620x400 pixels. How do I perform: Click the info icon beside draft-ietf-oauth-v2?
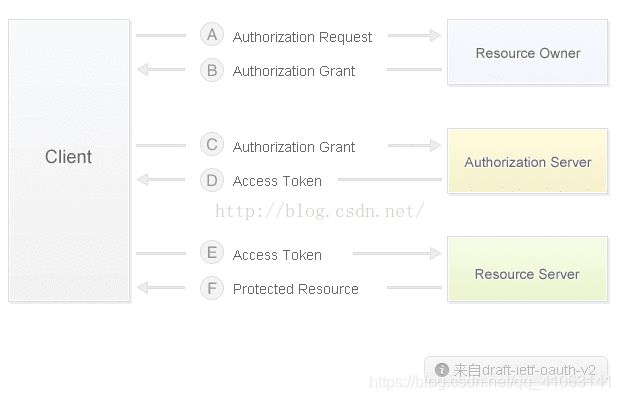click(x=442, y=370)
